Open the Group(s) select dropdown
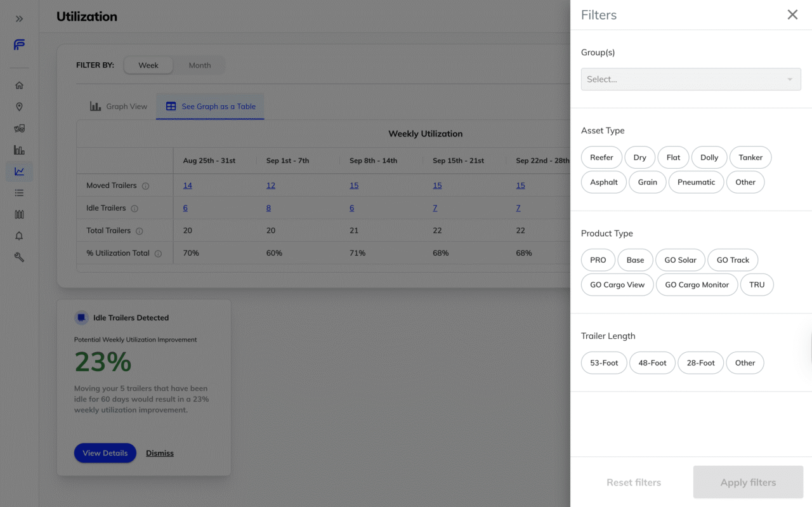 click(x=690, y=79)
